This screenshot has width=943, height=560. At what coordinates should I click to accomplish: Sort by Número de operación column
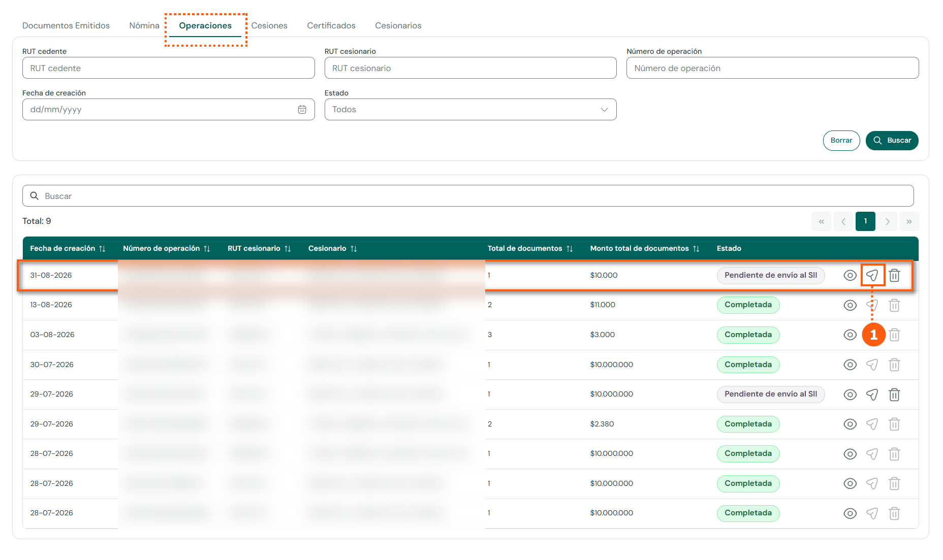point(207,249)
